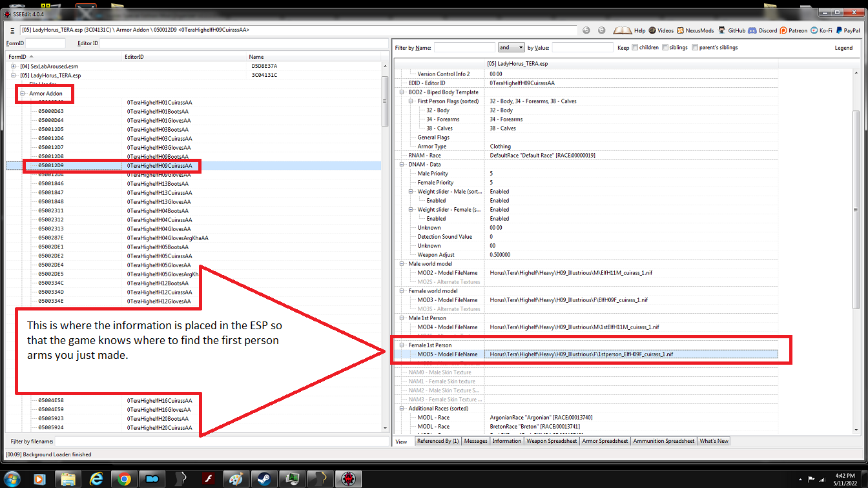Open the Windows Start menu
The width and height of the screenshot is (868, 488).
(x=12, y=478)
